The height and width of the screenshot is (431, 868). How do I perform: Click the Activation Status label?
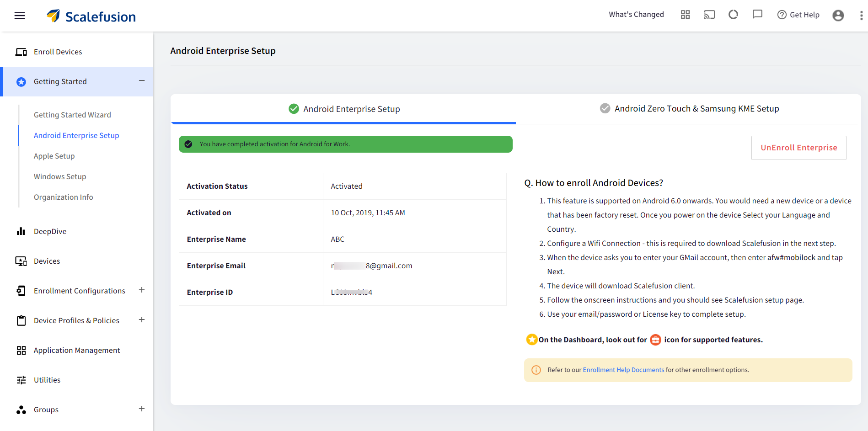217,186
